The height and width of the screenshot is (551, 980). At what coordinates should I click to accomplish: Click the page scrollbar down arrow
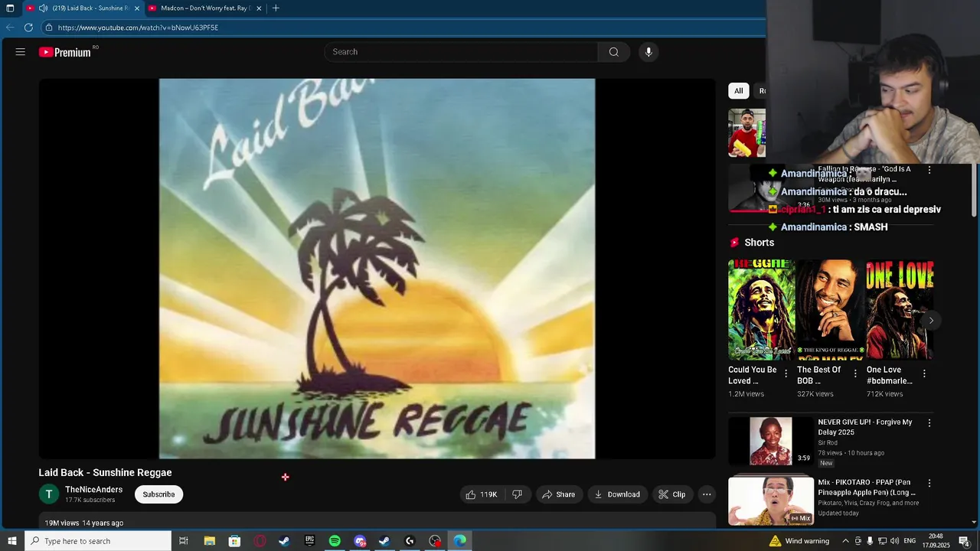[974, 523]
